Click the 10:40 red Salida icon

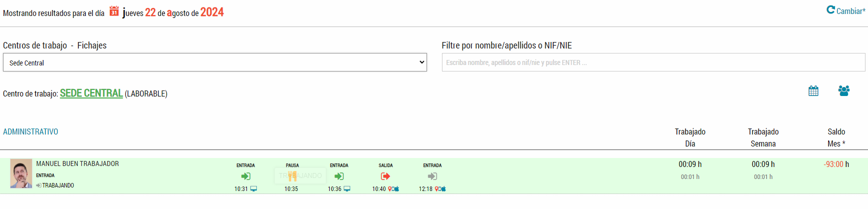pos(385,176)
